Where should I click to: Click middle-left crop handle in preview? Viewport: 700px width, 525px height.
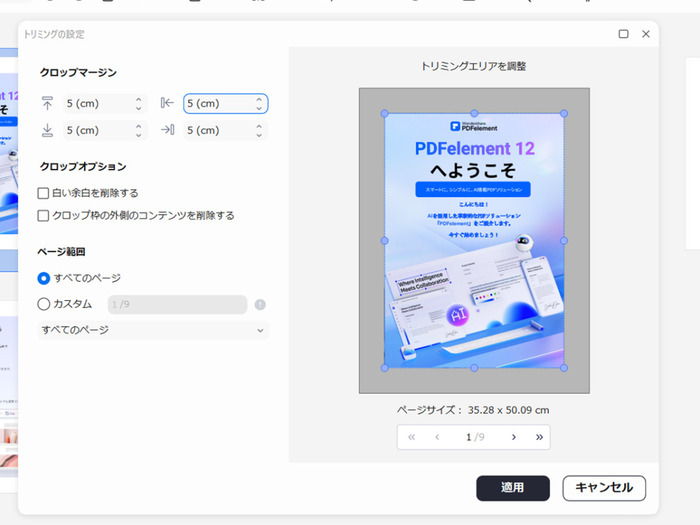coord(384,241)
